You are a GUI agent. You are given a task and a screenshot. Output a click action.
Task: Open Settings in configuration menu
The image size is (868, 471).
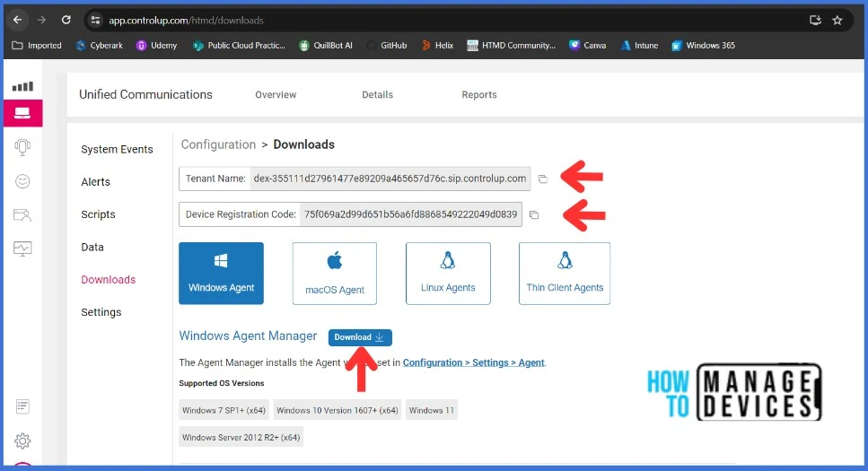click(101, 313)
